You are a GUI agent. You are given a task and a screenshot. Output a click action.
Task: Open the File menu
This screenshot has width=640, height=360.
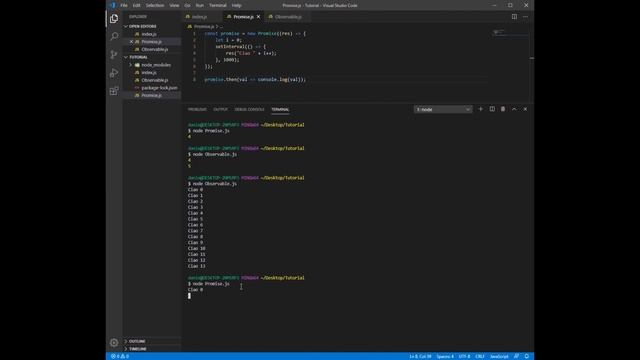124,5
